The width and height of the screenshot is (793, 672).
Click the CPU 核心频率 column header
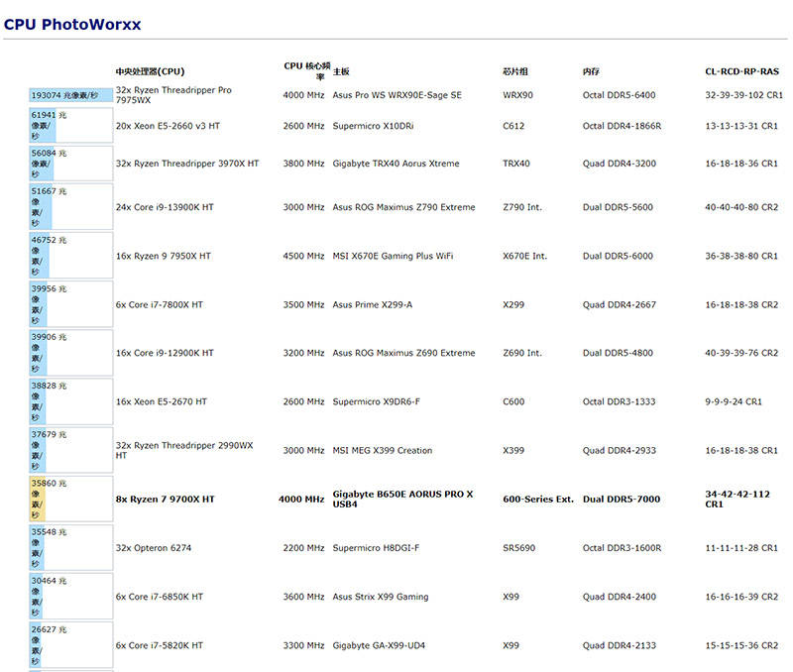click(x=306, y=70)
